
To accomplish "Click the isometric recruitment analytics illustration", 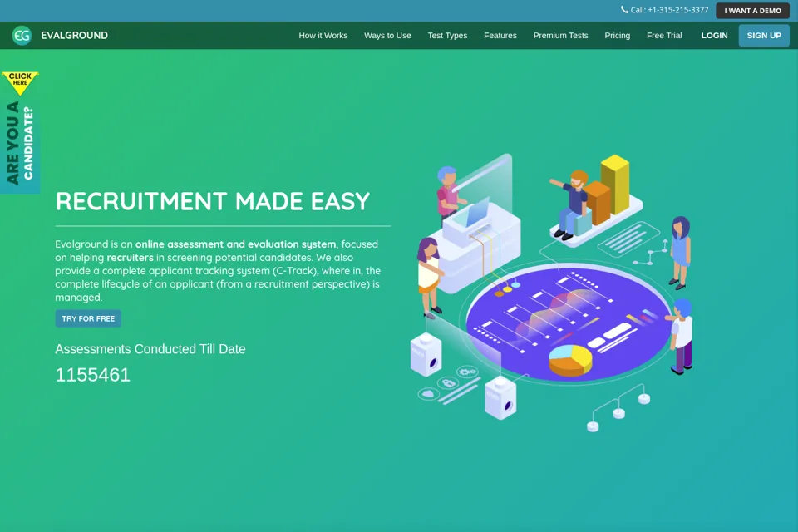I will pos(552,293).
